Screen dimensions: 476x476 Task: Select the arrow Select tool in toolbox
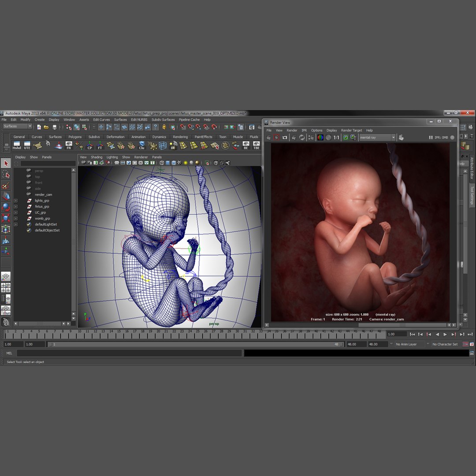tap(6, 164)
